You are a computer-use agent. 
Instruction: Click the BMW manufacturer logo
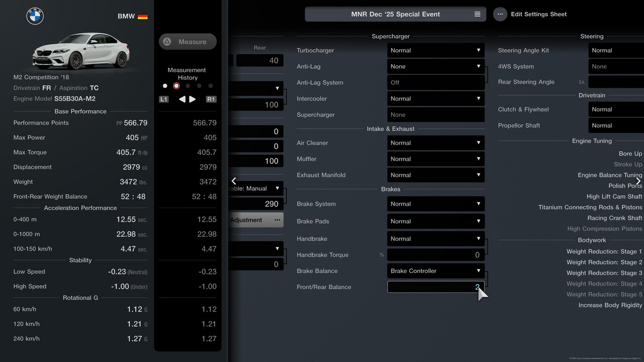[35, 16]
